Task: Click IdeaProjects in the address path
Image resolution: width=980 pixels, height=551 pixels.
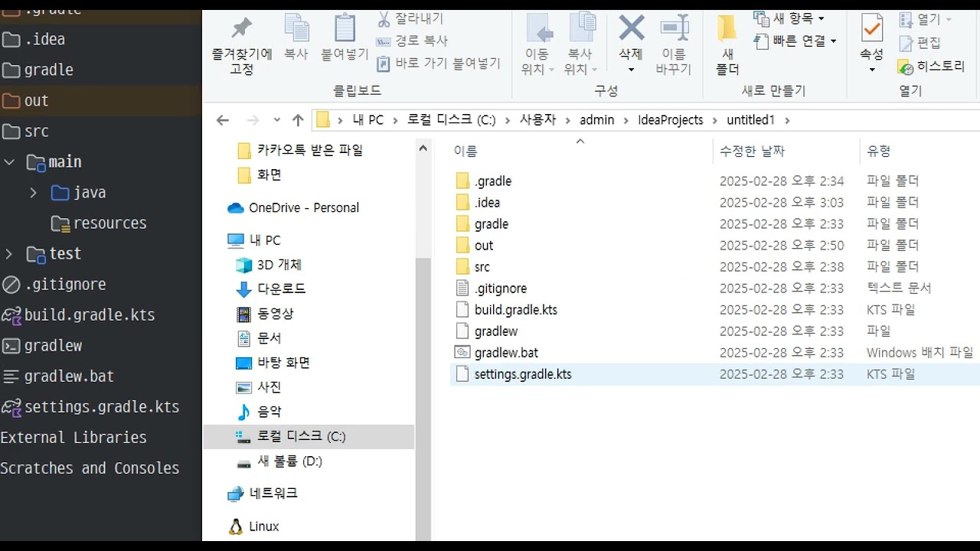Action: point(670,120)
